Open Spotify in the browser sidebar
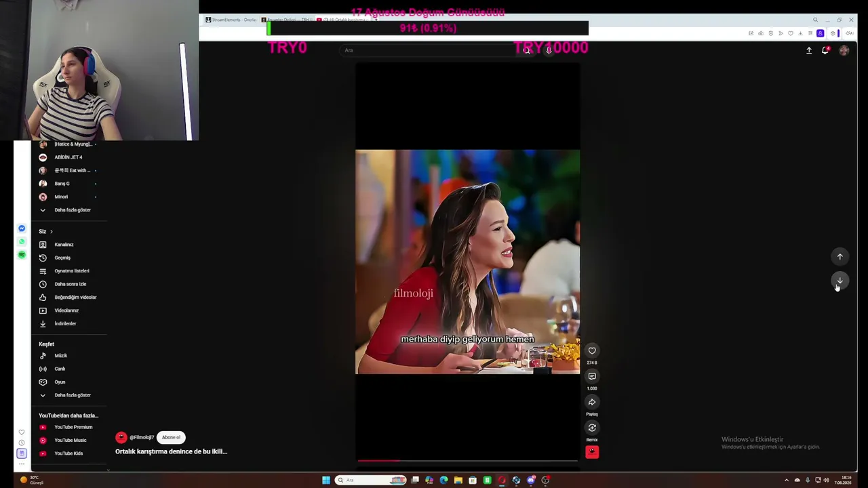868x488 pixels. [22, 255]
